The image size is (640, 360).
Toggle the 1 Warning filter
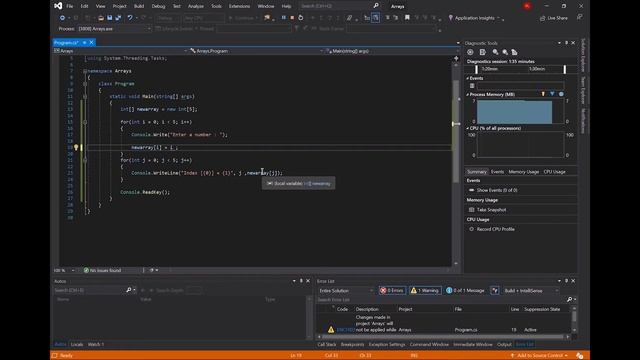pos(425,291)
